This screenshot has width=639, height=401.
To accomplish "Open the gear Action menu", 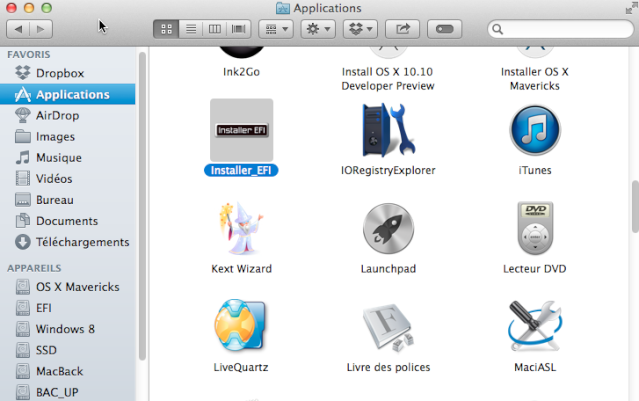I will pos(318,29).
